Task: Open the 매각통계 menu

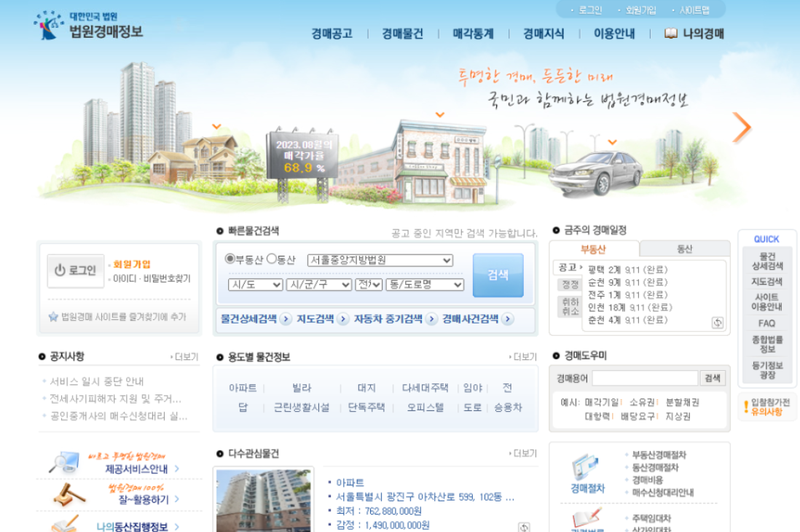Action: point(474,34)
